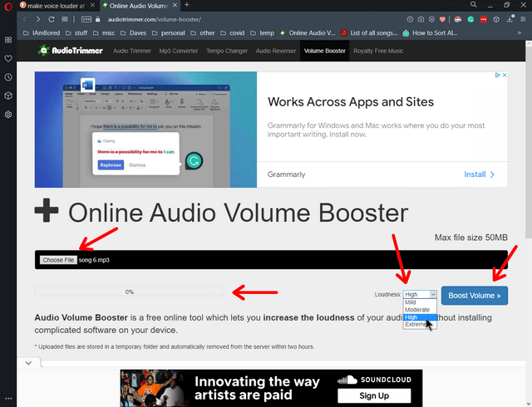Click the snapshot camera icon in address bar
Screen dimensions: 532x407
pyautogui.click(x=421, y=19)
